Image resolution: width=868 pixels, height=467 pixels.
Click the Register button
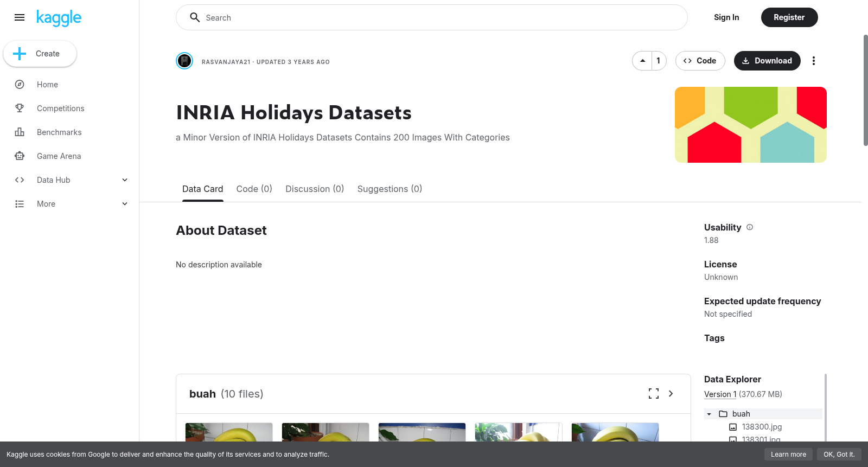coord(789,17)
